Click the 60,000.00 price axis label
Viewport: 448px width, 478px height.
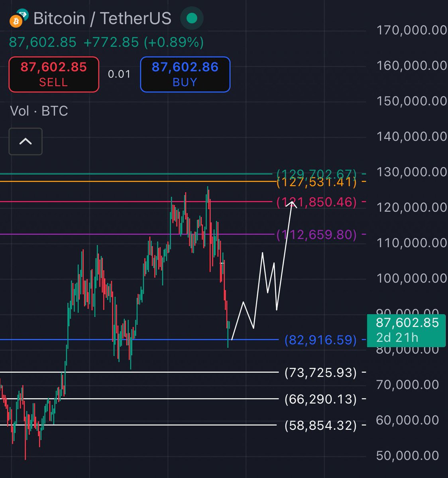(x=407, y=420)
